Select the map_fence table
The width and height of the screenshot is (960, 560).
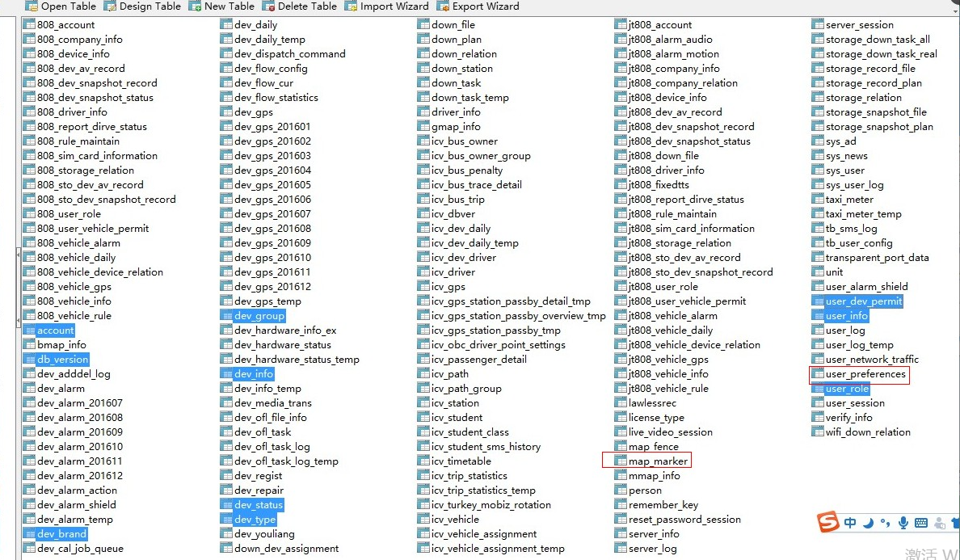[654, 446]
